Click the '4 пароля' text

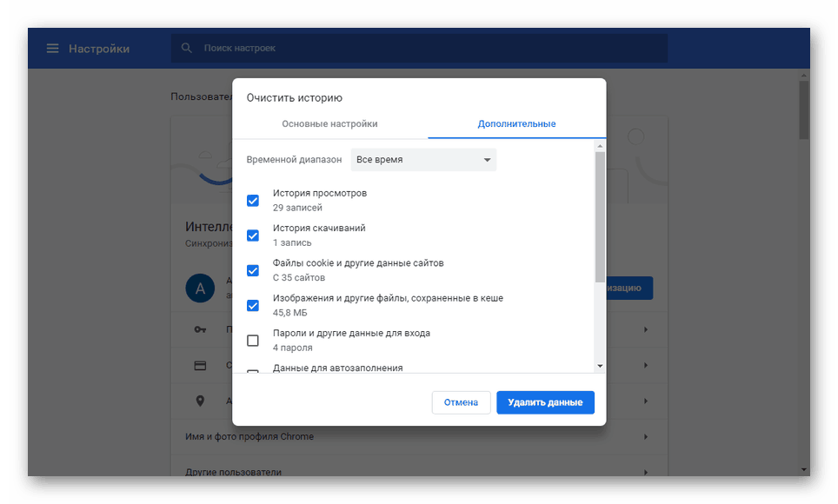(x=292, y=348)
